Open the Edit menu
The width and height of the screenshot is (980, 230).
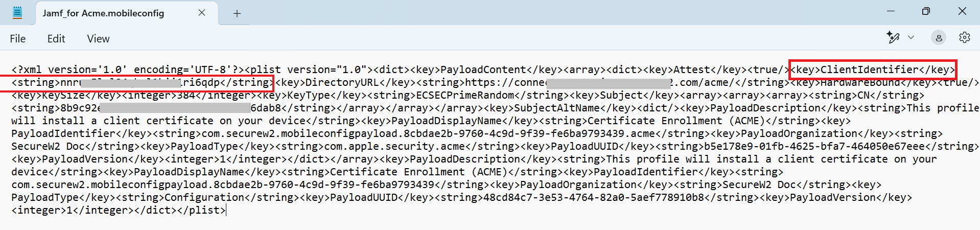tap(56, 39)
